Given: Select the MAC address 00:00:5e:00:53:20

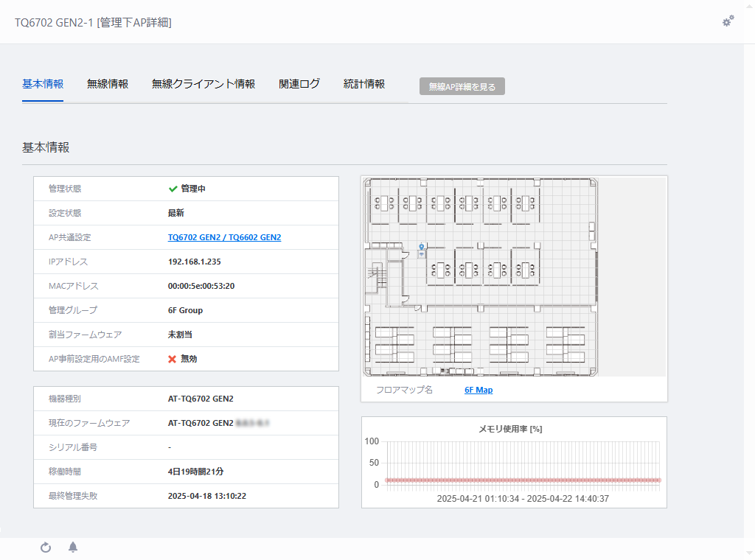Looking at the screenshot, I should 201,286.
